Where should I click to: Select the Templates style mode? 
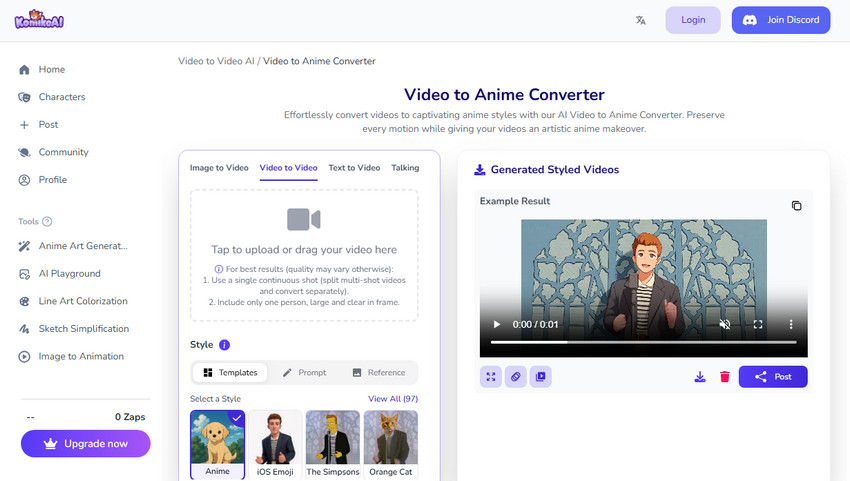[x=230, y=373]
